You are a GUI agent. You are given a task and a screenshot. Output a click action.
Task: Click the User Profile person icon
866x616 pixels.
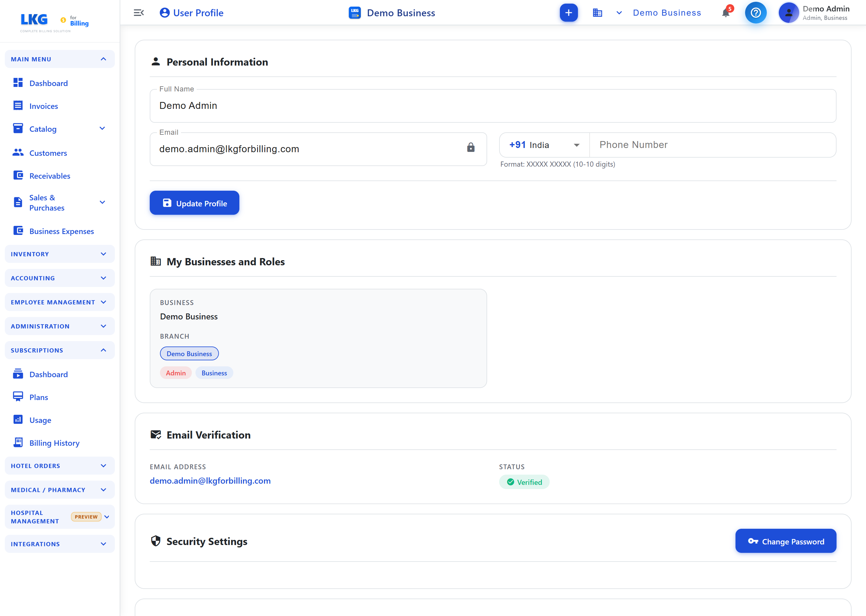pos(164,13)
